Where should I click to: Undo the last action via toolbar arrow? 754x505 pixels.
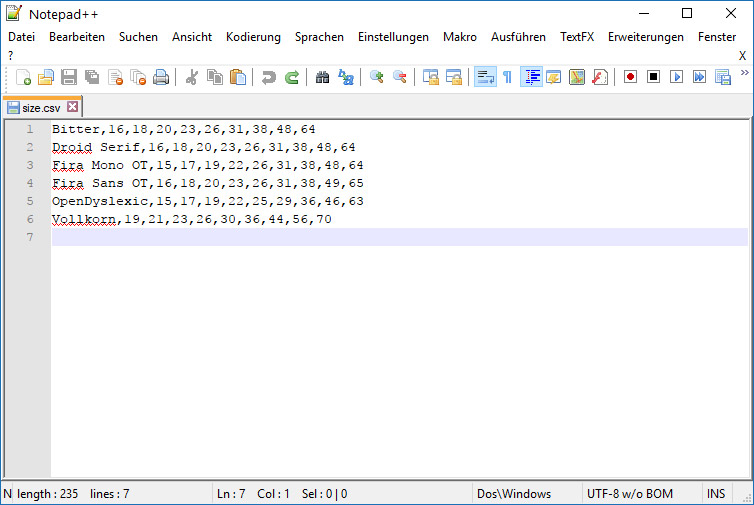click(269, 77)
